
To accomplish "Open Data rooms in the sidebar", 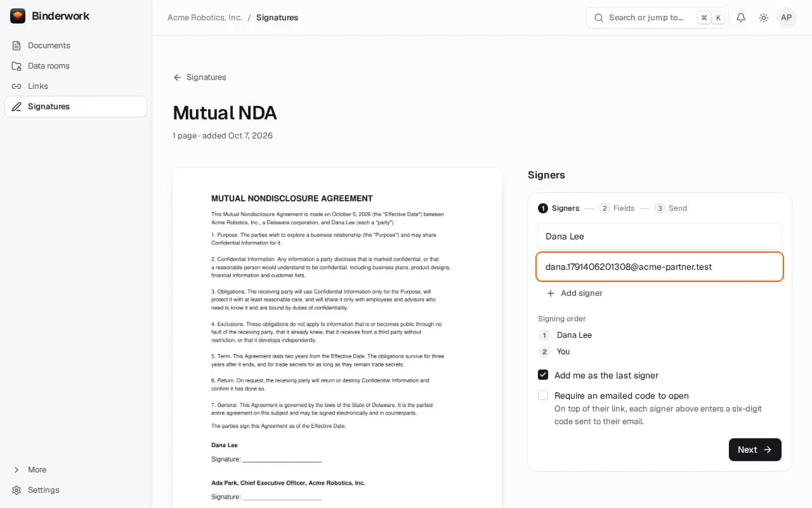I will tap(75, 66).
